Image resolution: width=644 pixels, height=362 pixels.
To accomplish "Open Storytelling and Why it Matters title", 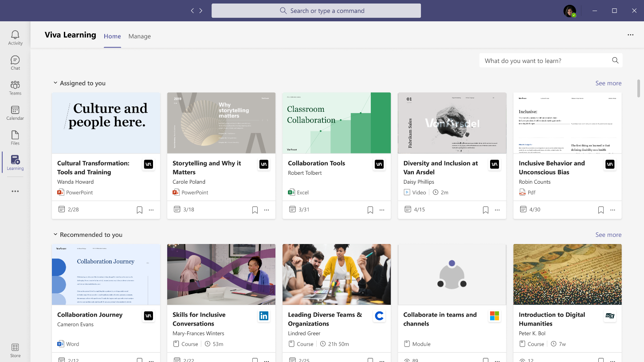I will pyautogui.click(x=207, y=168).
